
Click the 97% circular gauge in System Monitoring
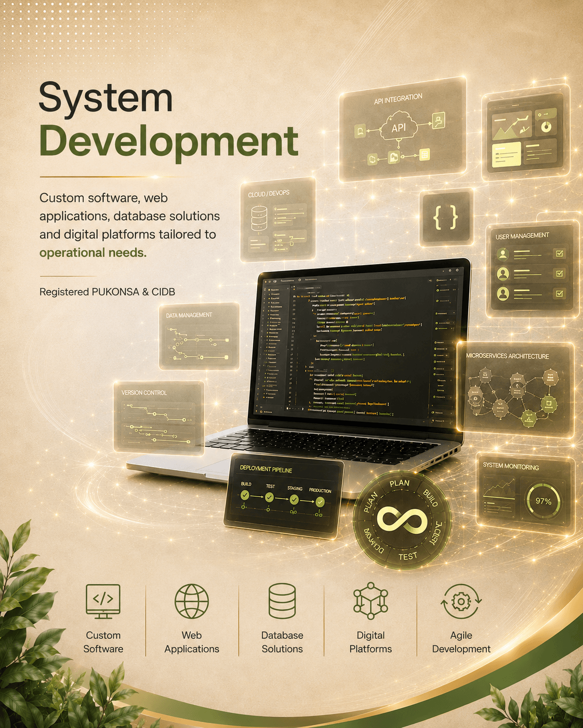click(544, 501)
